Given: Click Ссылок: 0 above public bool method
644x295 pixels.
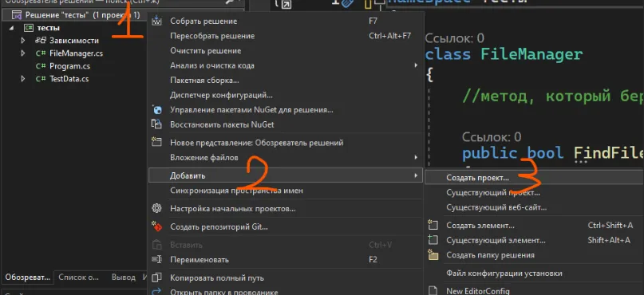Looking at the screenshot, I should click(x=492, y=137).
